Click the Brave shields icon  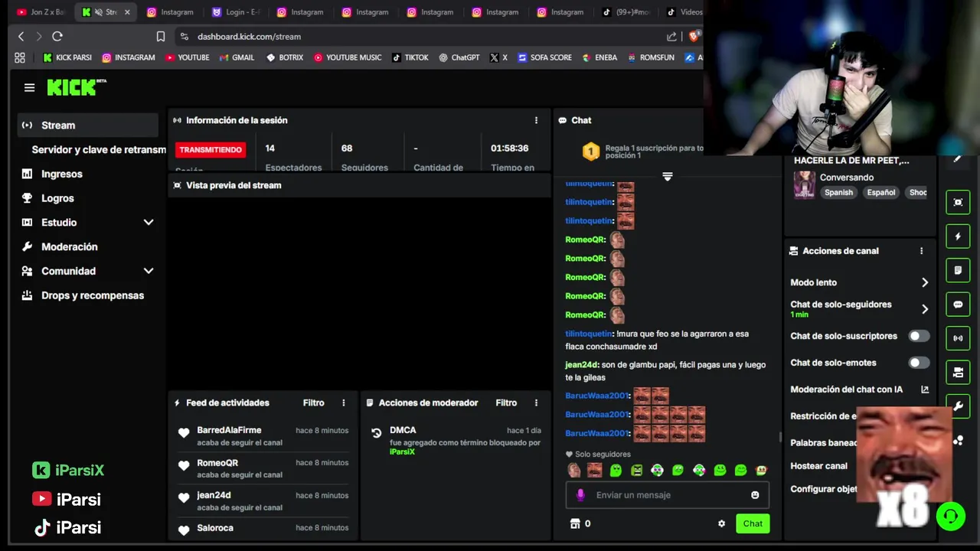(694, 36)
